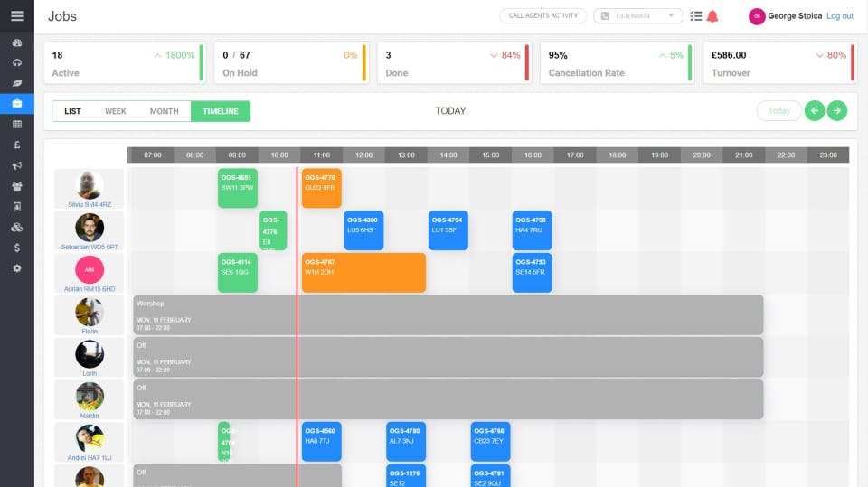This screenshot has height=487, width=868.
Task: Open green job OGS-4114 SE6 1QG
Action: pos(238,273)
